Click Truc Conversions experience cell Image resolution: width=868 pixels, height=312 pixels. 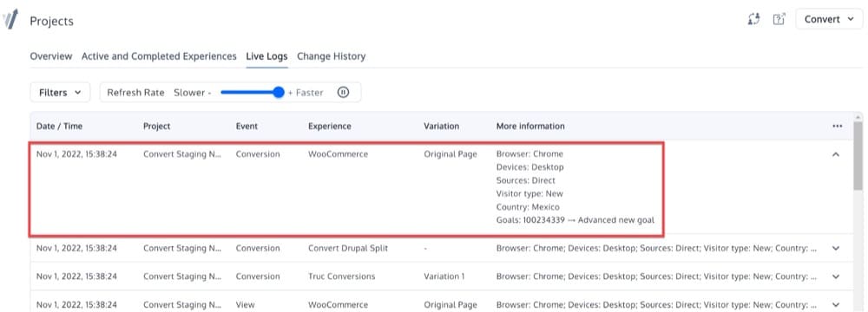(341, 276)
